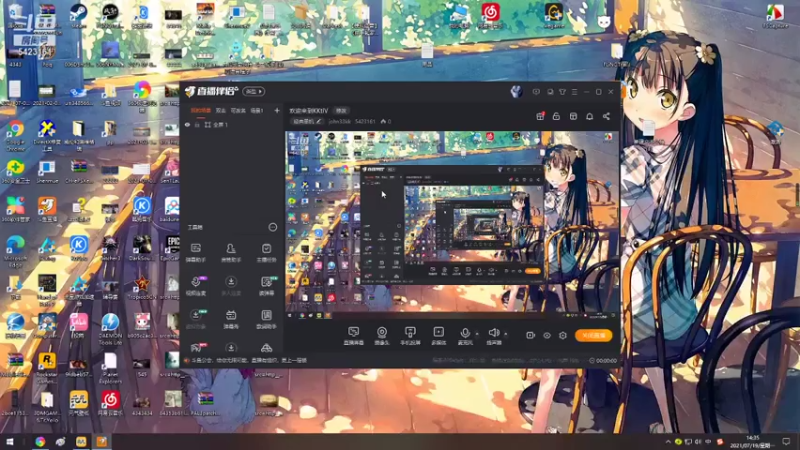The width and height of the screenshot is (800, 450).
Task: Open the gift box icon with red dot
Action: click(540, 116)
